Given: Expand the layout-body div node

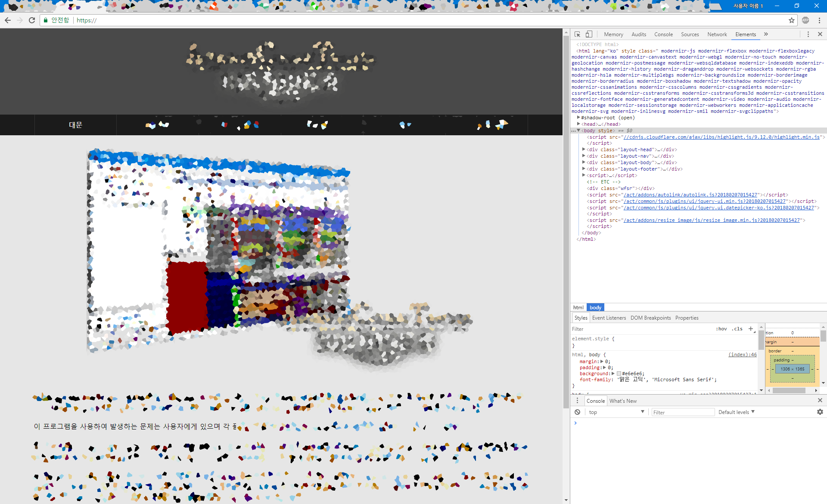Looking at the screenshot, I should pos(584,162).
